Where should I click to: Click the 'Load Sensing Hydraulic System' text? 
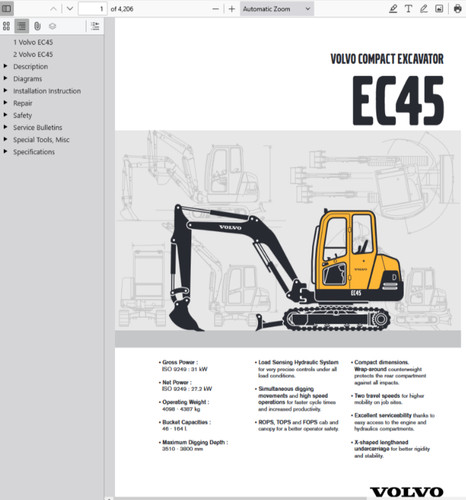pyautogui.click(x=298, y=362)
